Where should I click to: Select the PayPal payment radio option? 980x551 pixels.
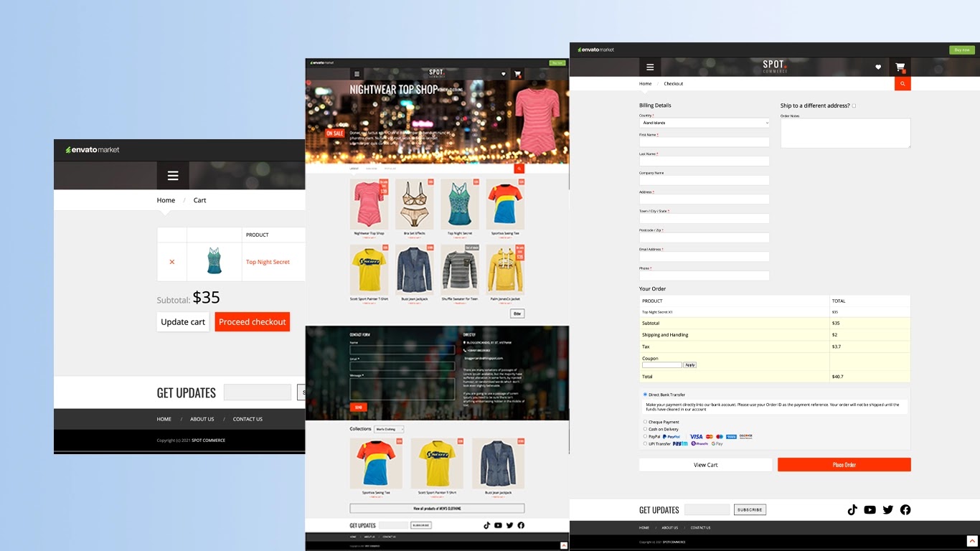(x=645, y=436)
